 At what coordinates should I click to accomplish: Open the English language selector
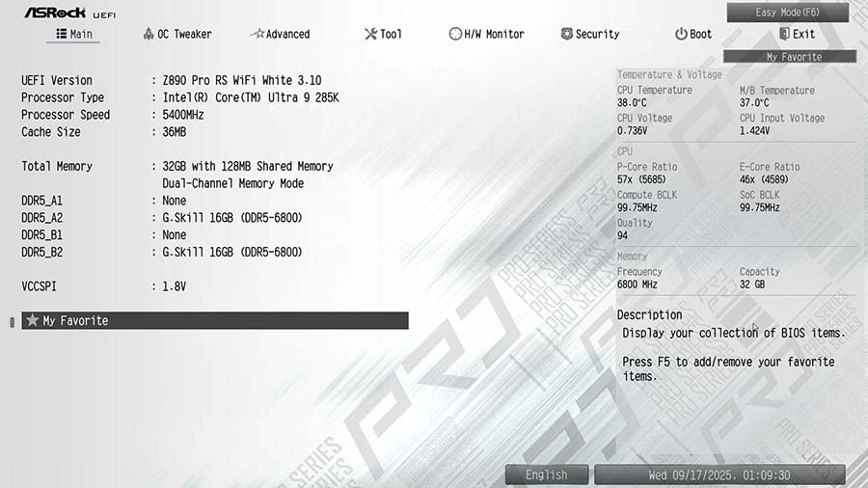(x=547, y=474)
